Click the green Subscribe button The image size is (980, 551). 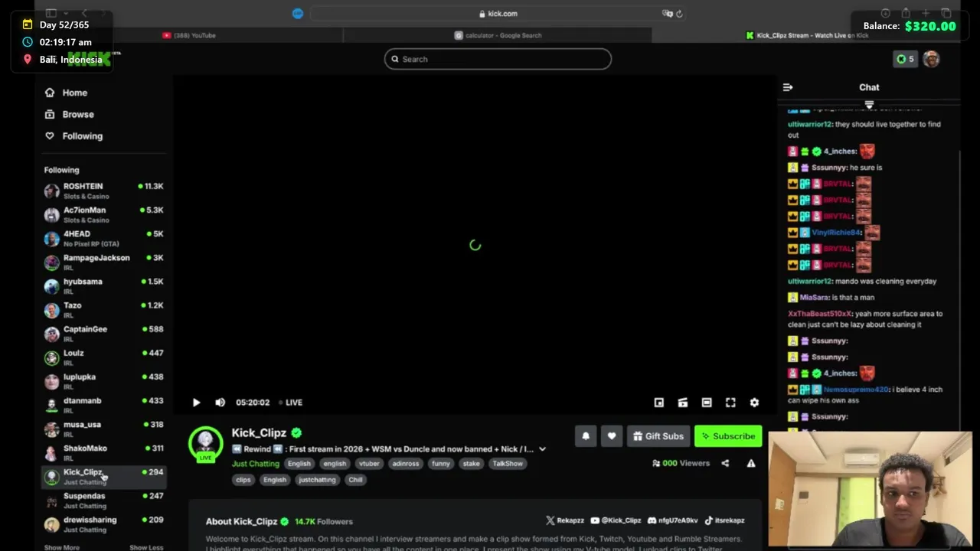pos(728,436)
